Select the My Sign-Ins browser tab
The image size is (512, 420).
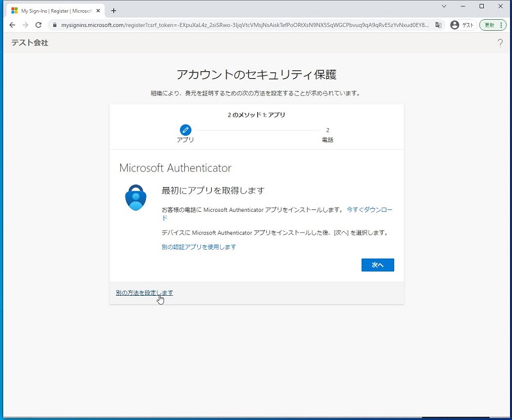coord(56,11)
